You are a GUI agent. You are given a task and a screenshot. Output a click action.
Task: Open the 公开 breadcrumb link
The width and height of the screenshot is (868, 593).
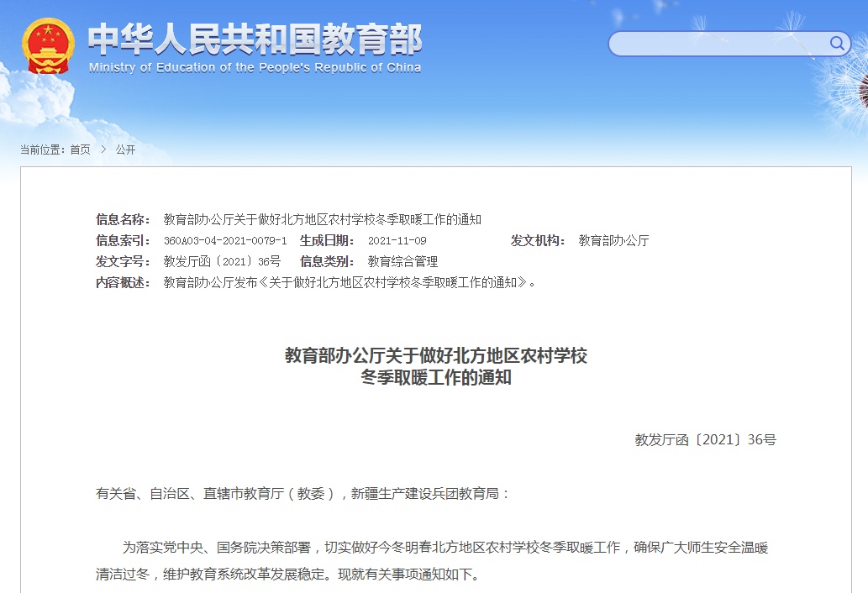coord(126,150)
